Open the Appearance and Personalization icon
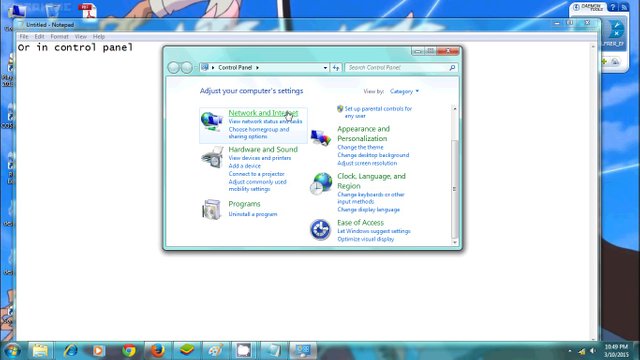 tap(321, 138)
